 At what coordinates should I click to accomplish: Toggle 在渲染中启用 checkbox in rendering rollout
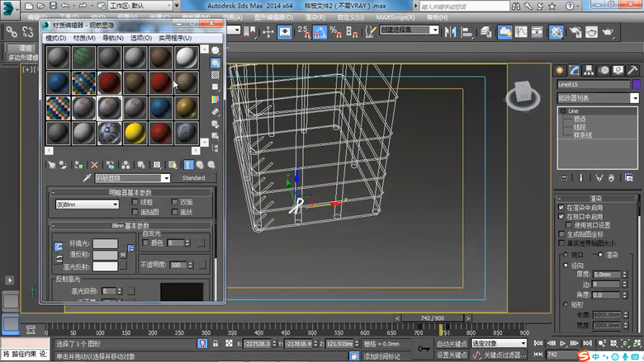coord(561,208)
